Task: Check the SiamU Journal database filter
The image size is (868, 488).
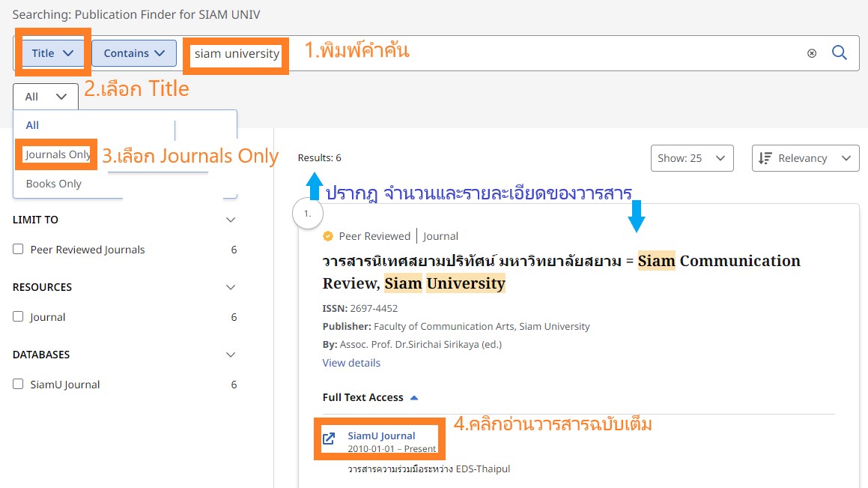Action: tap(18, 385)
